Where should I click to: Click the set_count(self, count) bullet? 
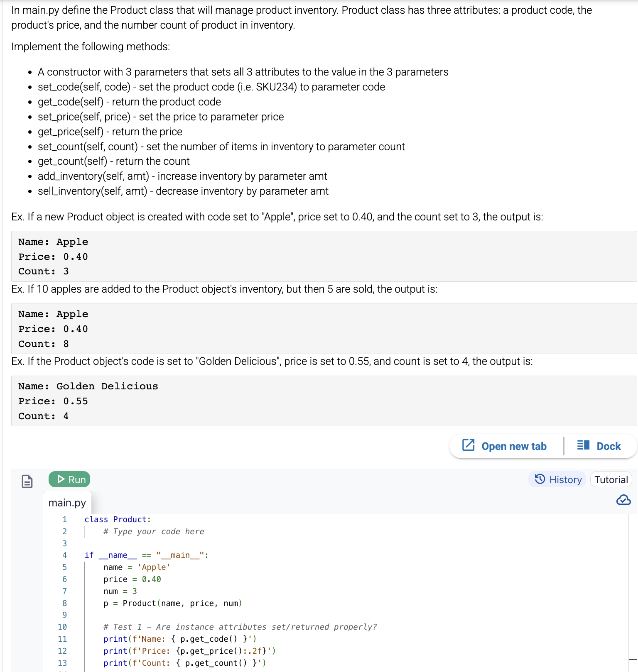coord(221,147)
